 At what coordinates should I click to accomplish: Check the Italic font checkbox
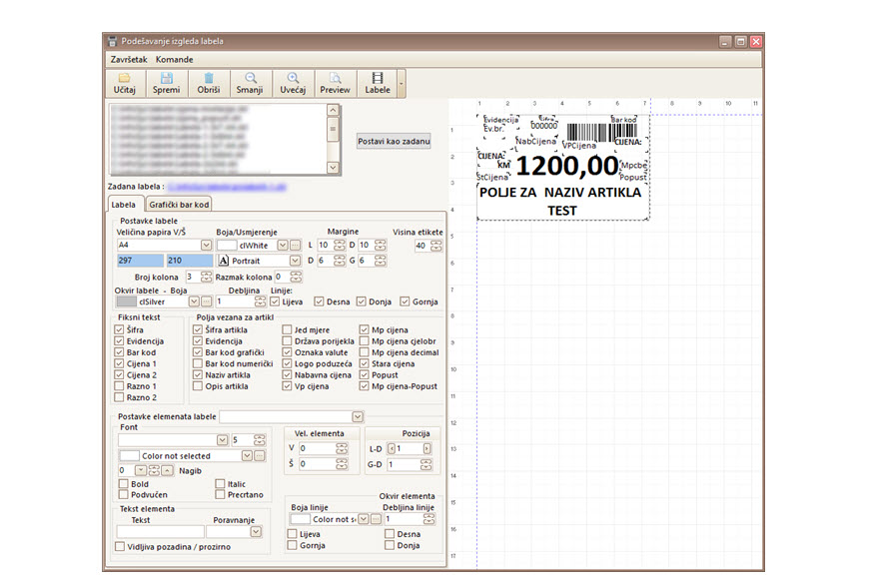220,483
